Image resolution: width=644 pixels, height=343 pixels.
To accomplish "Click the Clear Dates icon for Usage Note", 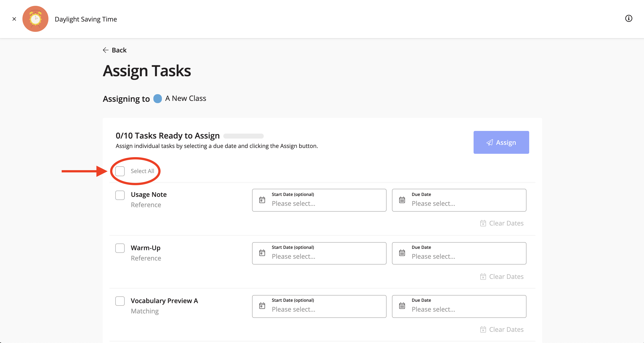I will click(x=483, y=223).
